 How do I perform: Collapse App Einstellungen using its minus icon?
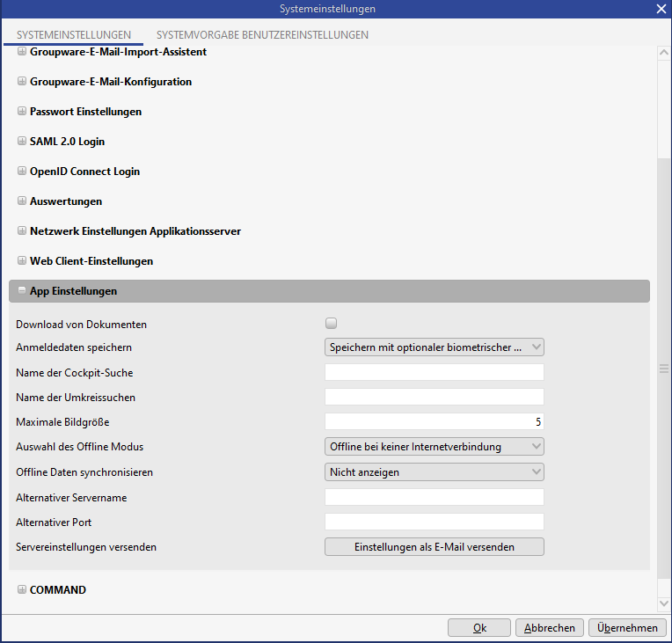click(x=22, y=291)
